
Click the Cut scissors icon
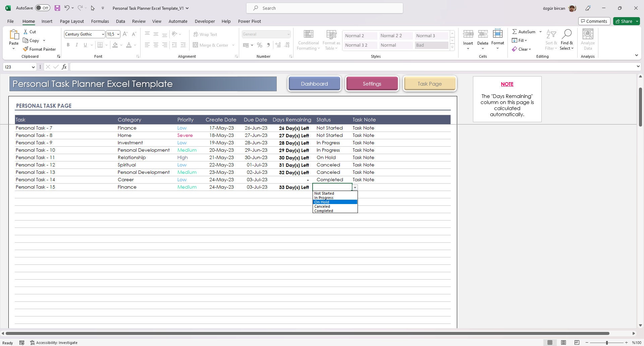[x=25, y=32]
